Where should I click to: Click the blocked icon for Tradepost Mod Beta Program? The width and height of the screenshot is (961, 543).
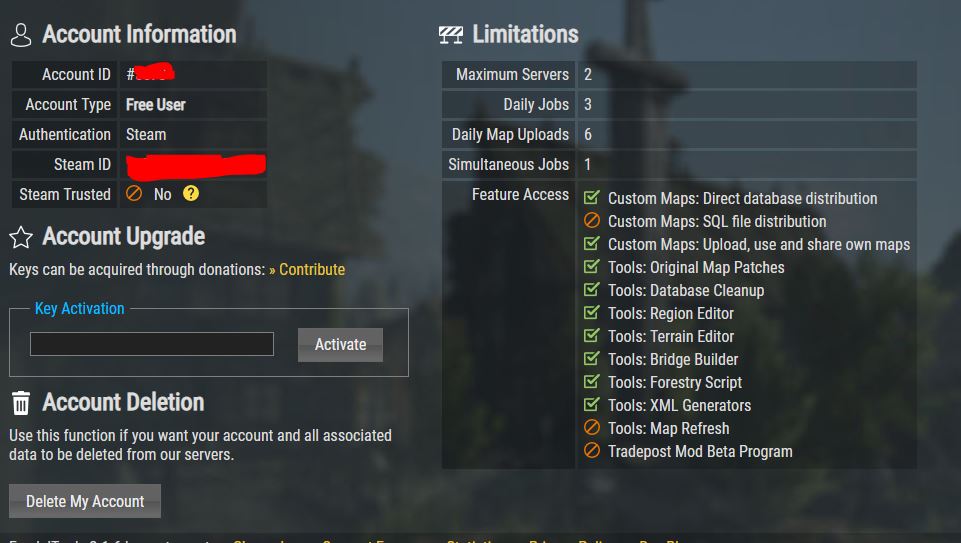pos(591,451)
